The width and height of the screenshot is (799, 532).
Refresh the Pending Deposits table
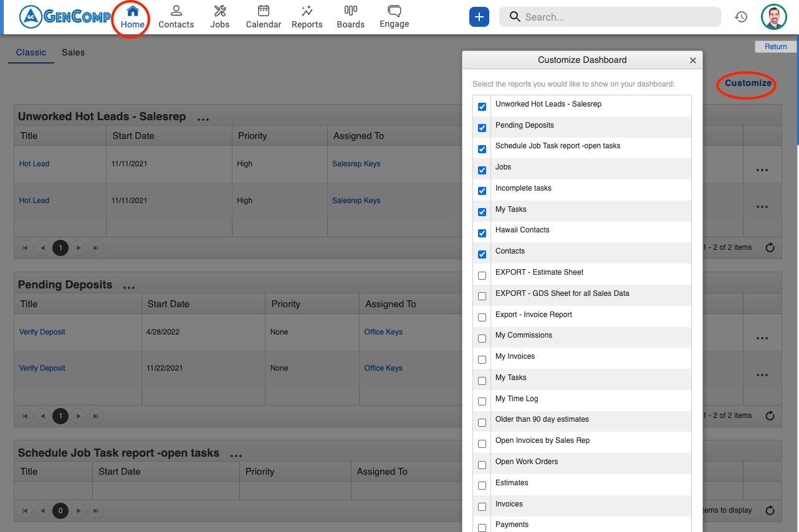pos(770,416)
